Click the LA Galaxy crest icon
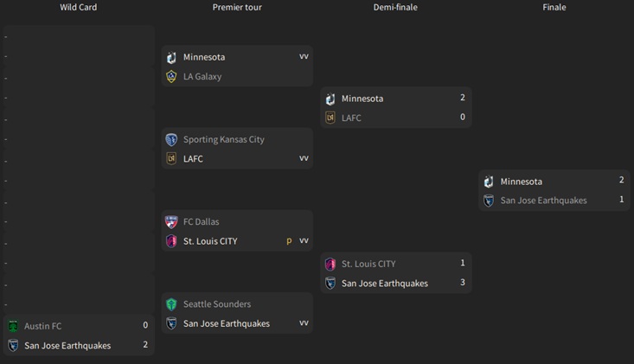 pyautogui.click(x=171, y=76)
